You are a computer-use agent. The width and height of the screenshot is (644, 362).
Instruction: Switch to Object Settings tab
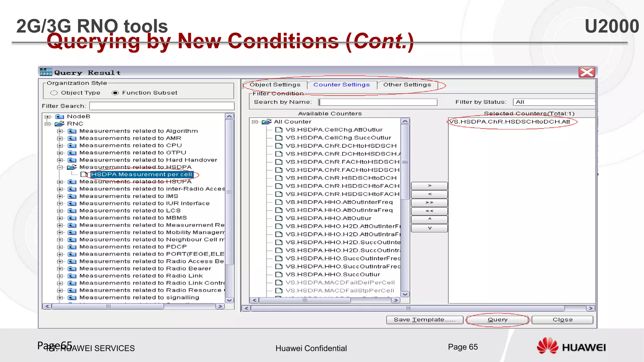coord(275,85)
